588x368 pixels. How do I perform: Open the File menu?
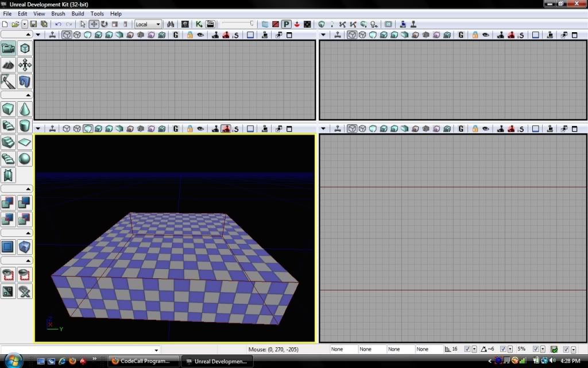[7, 14]
